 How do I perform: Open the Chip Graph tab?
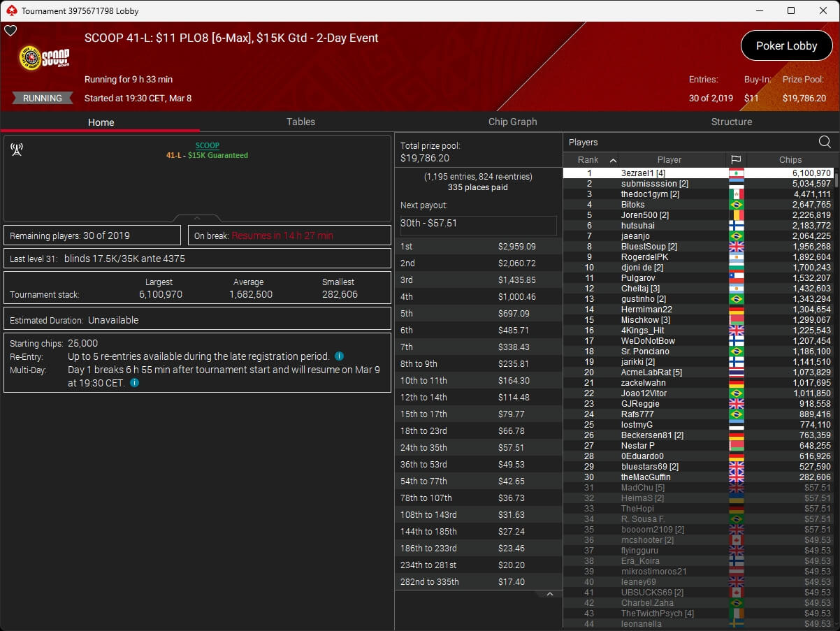click(x=512, y=122)
